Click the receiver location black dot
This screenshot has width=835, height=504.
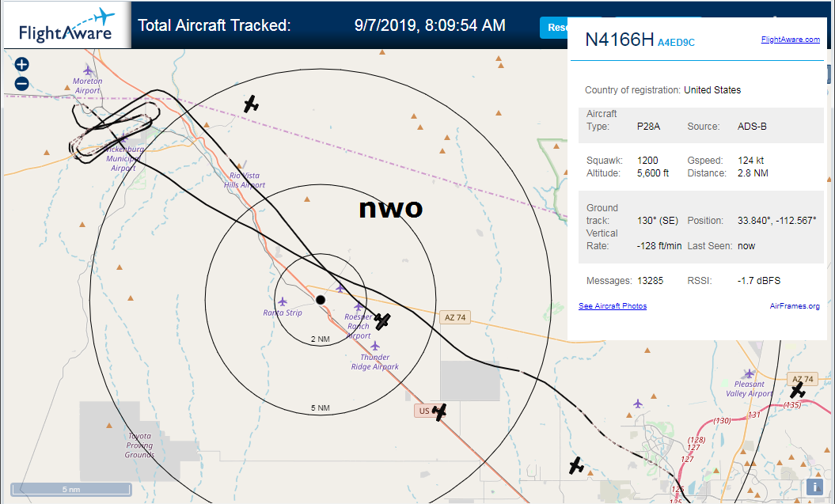coord(320,300)
